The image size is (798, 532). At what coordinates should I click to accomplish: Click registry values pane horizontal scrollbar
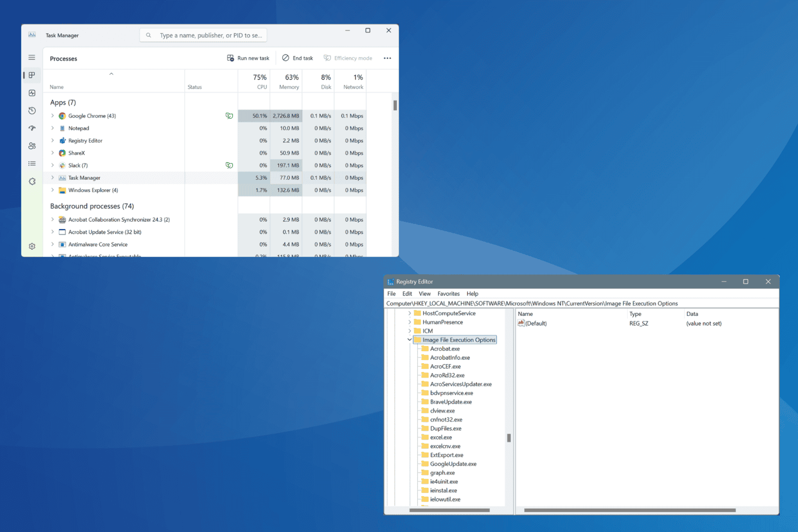pyautogui.click(x=630, y=510)
